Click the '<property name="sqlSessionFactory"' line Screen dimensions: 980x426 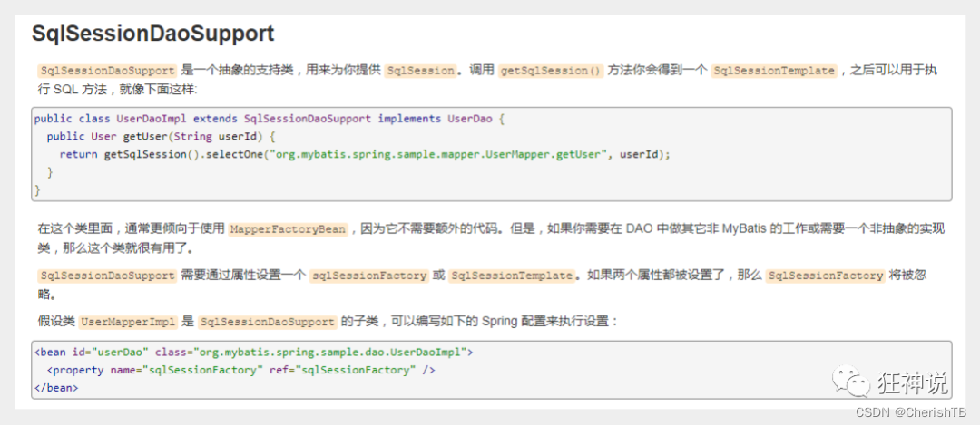241,370
